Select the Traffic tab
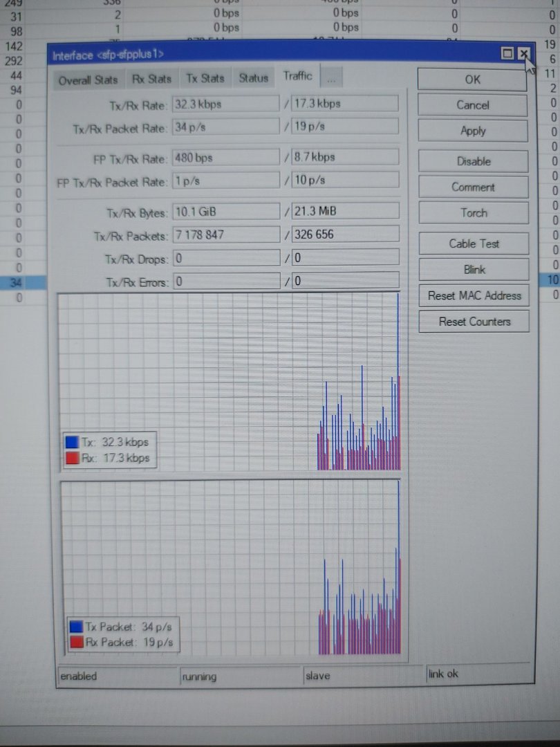Image resolution: width=560 pixels, height=747 pixels. pyautogui.click(x=297, y=76)
